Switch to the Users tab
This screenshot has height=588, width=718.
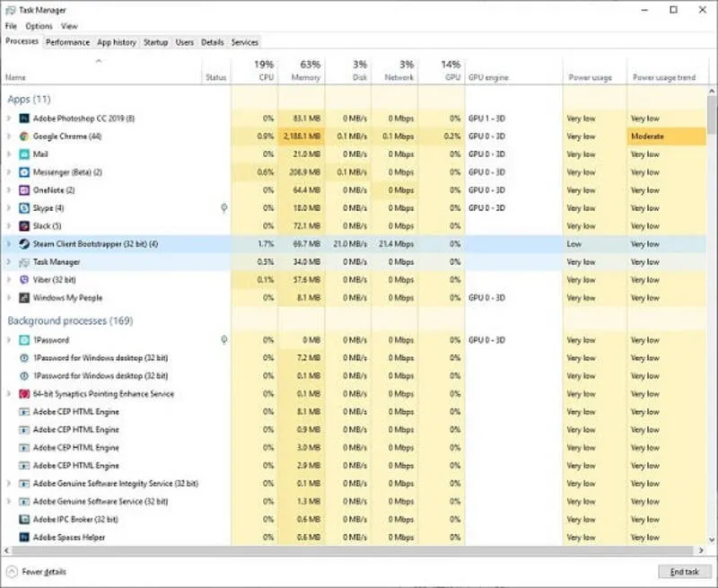(185, 42)
